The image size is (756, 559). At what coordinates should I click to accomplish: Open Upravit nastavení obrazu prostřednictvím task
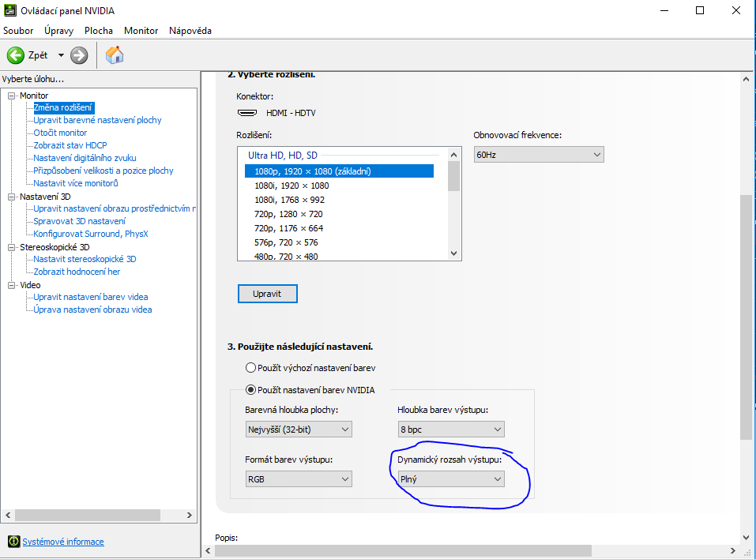[x=115, y=208]
